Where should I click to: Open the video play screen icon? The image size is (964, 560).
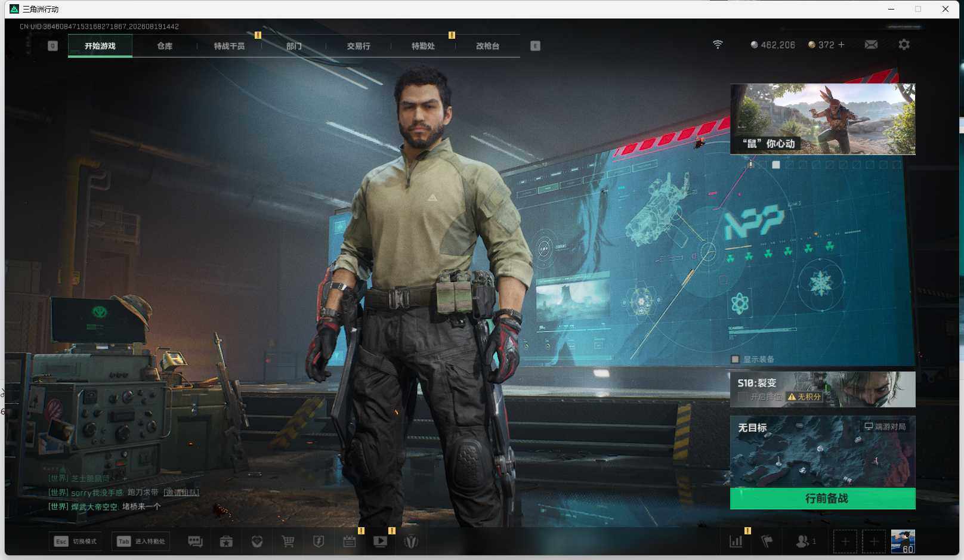click(x=380, y=542)
